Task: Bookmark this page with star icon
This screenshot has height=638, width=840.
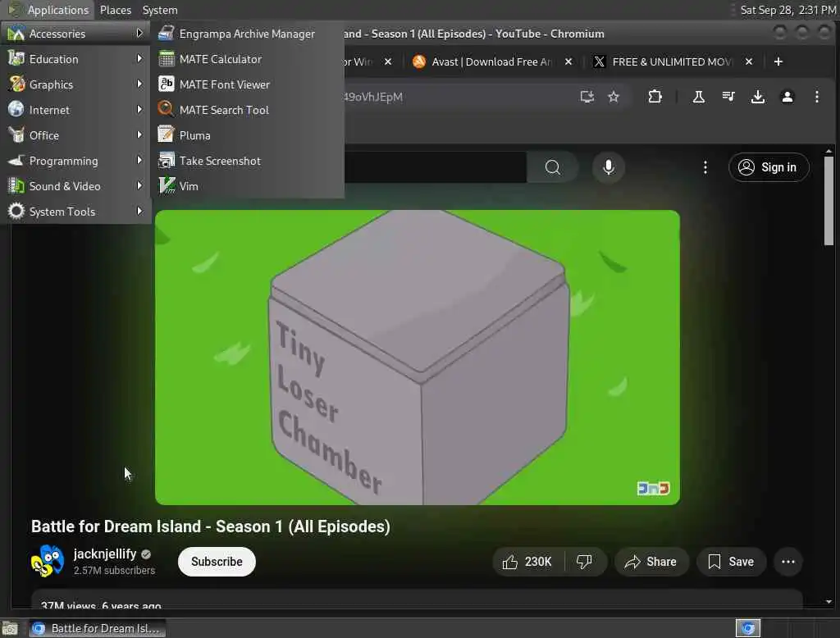Action: coord(614,97)
